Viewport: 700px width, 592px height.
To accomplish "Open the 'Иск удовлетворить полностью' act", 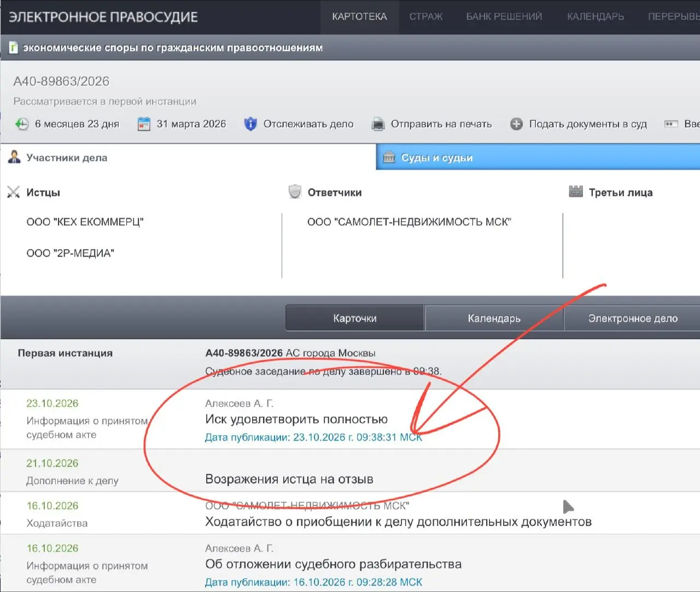I will pyautogui.click(x=296, y=419).
